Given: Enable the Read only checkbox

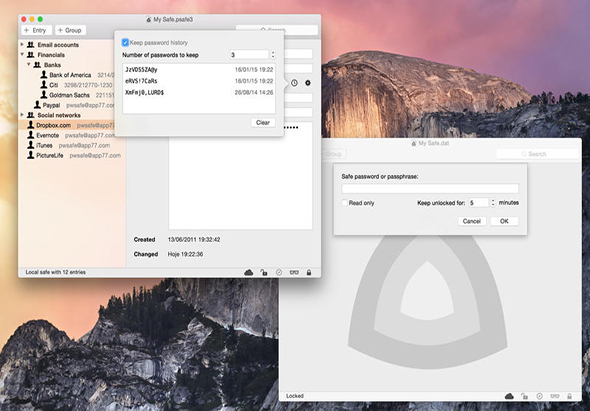Looking at the screenshot, I should coord(344,203).
